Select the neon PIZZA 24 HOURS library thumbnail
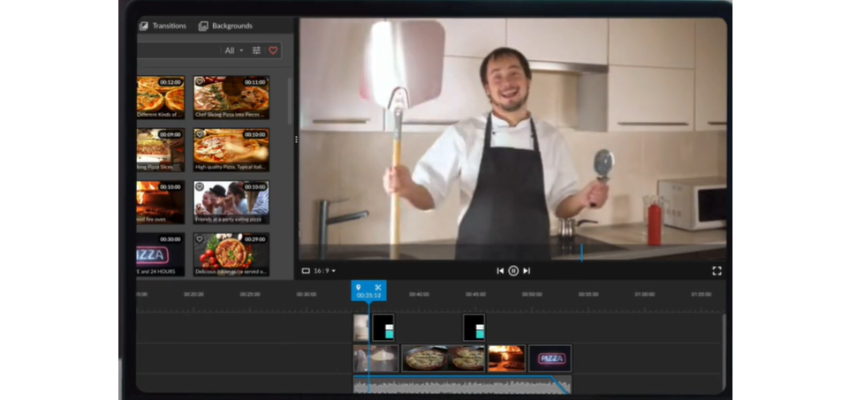The image size is (850, 400). coord(161,255)
